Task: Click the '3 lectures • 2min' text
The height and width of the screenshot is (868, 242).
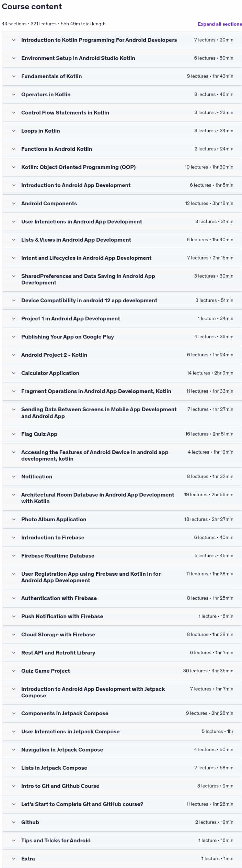Action: 215,786
